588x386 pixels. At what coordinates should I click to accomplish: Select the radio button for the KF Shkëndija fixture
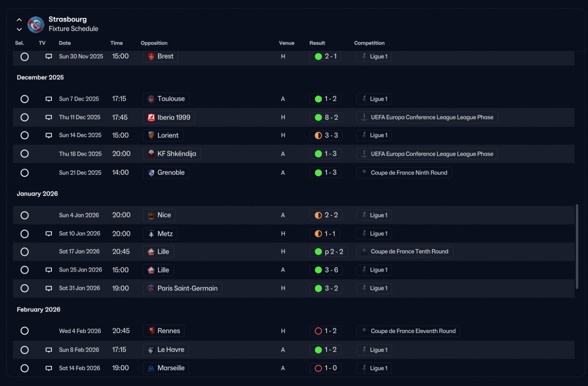[x=25, y=154]
